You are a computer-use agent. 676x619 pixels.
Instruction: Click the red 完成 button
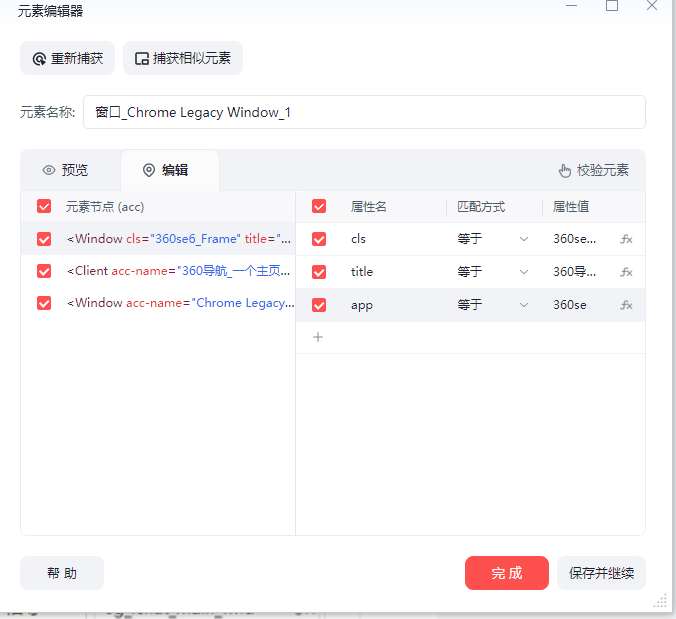click(x=506, y=573)
